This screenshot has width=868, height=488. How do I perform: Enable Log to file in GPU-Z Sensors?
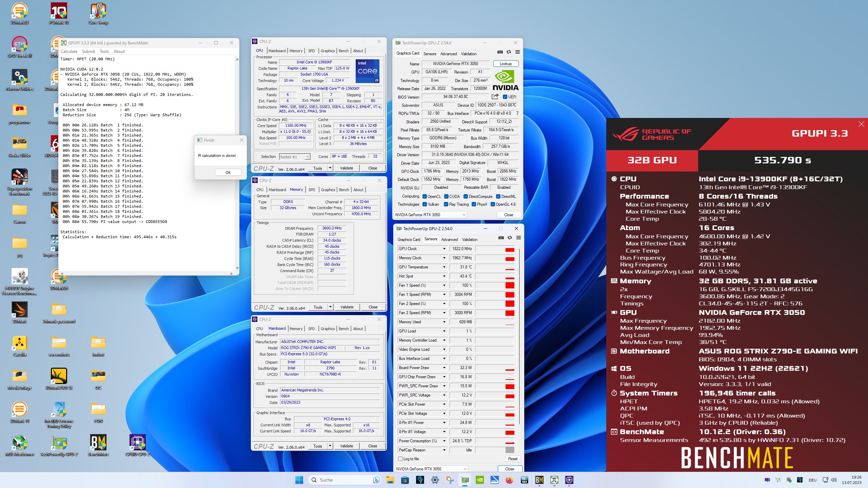click(x=400, y=459)
